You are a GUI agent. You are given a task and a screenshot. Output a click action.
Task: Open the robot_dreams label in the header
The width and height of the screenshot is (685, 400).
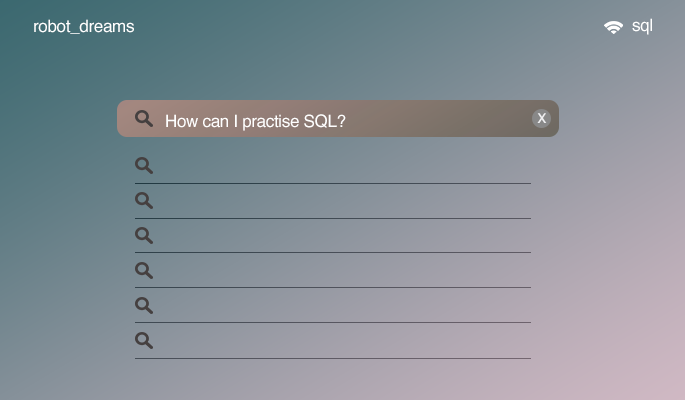point(83,27)
